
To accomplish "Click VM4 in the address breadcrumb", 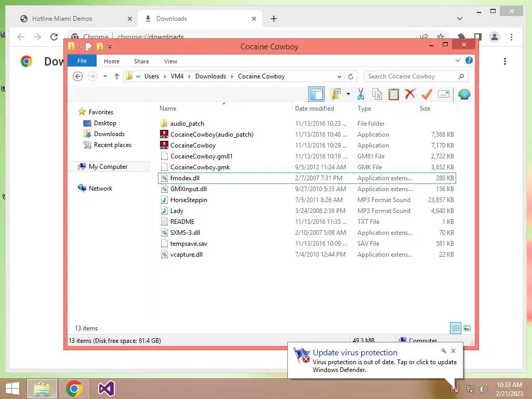I will coord(177,76).
